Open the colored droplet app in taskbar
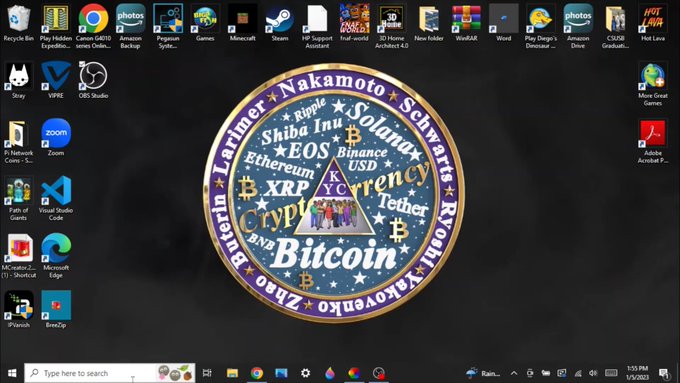The width and height of the screenshot is (680, 383). point(330,373)
